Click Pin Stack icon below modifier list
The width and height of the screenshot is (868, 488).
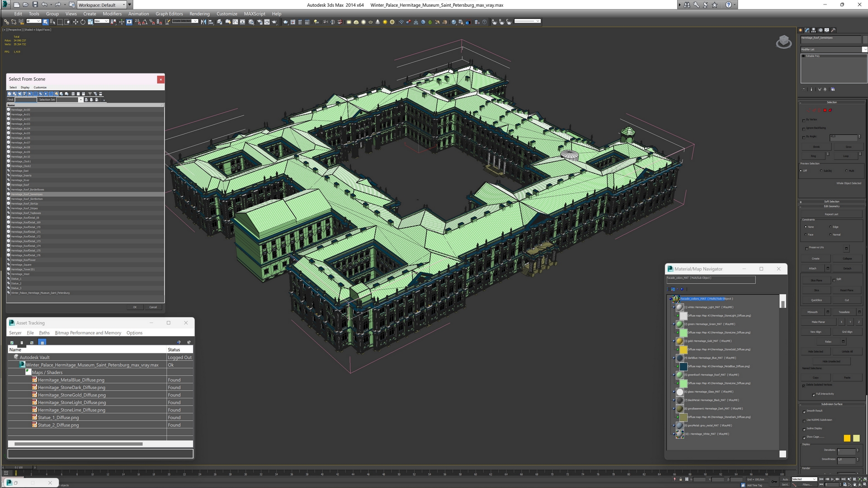[x=804, y=89]
